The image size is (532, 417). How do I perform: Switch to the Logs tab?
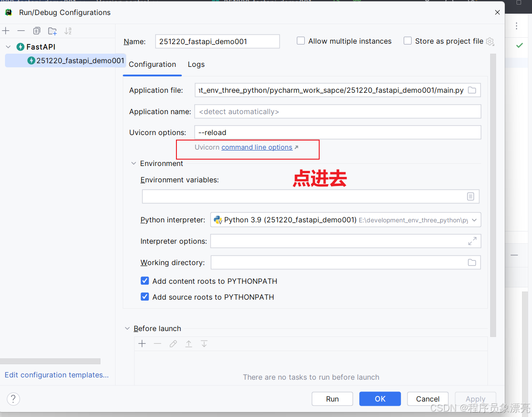pos(196,65)
